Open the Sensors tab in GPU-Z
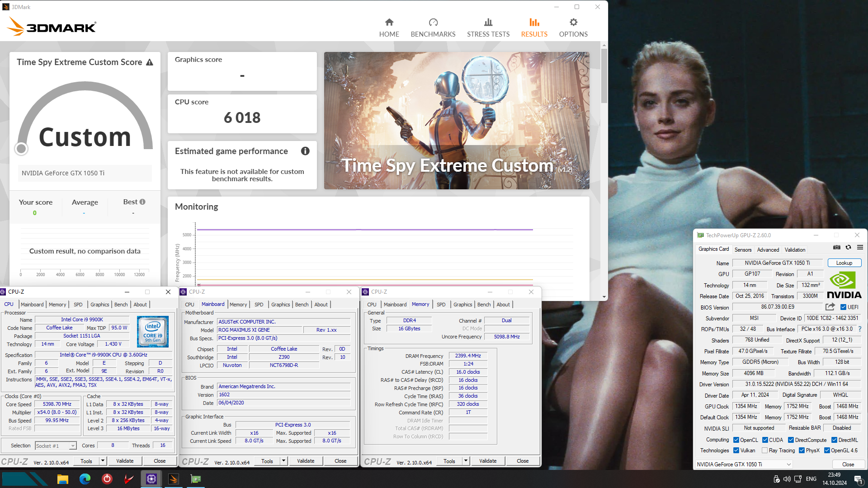The height and width of the screenshot is (488, 868). pyautogui.click(x=743, y=250)
